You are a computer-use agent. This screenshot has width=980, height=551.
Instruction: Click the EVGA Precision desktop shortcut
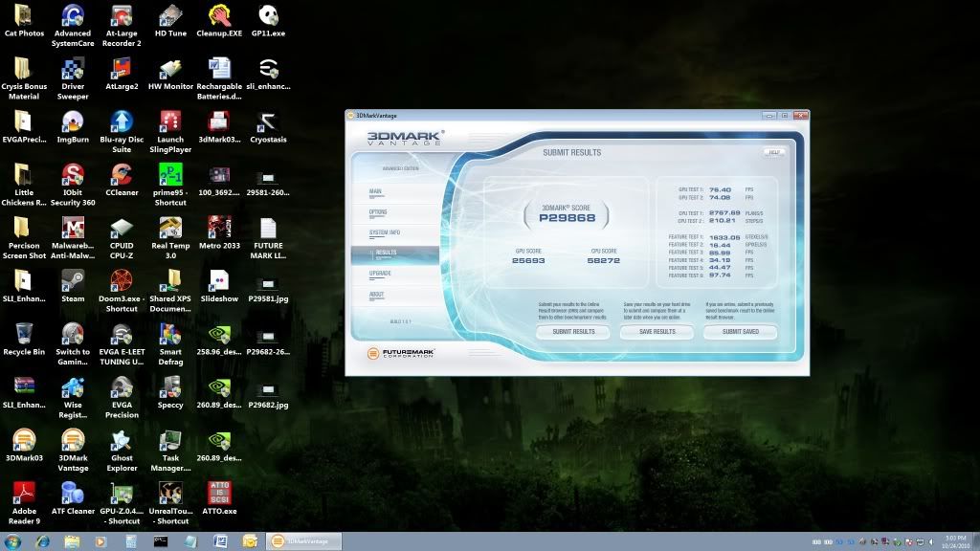122,387
